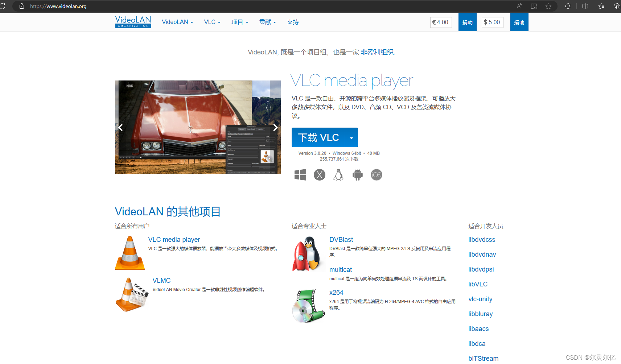Image resolution: width=621 pixels, height=364 pixels.
Task: Open the 非盈利组织 link
Action: [x=377, y=52]
